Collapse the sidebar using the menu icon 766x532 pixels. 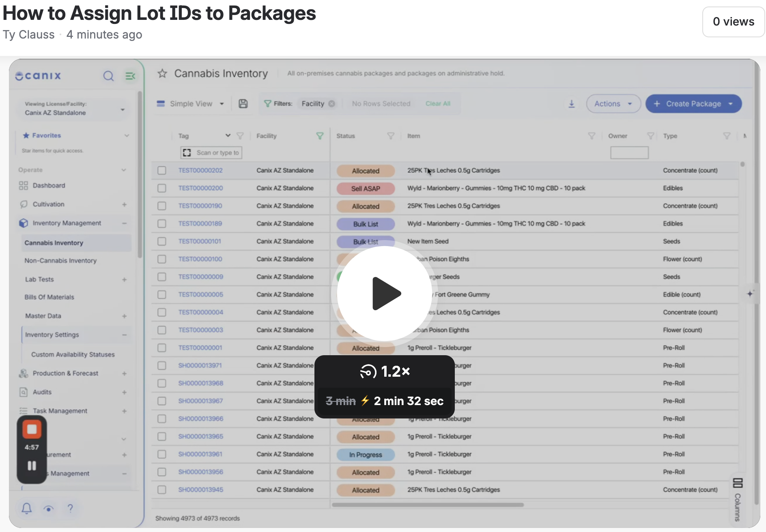(x=130, y=76)
